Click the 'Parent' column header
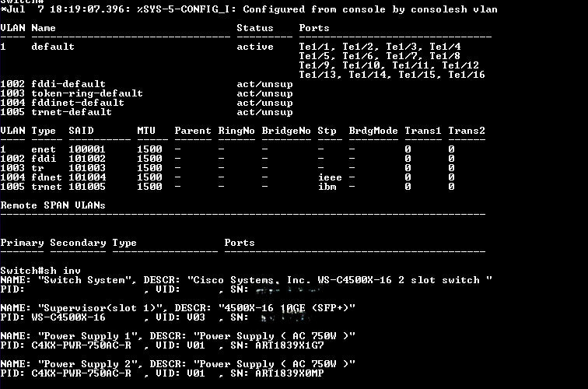This screenshot has width=588, height=389. (193, 131)
